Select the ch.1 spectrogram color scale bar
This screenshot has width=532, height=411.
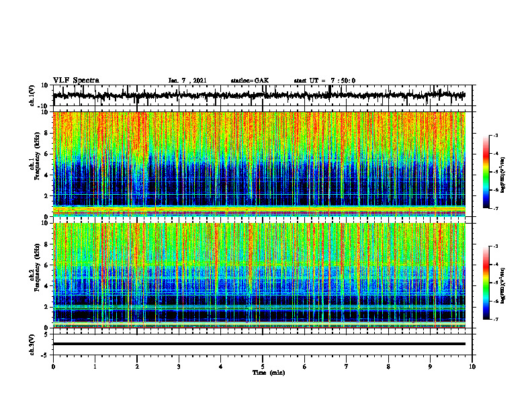coord(486,172)
